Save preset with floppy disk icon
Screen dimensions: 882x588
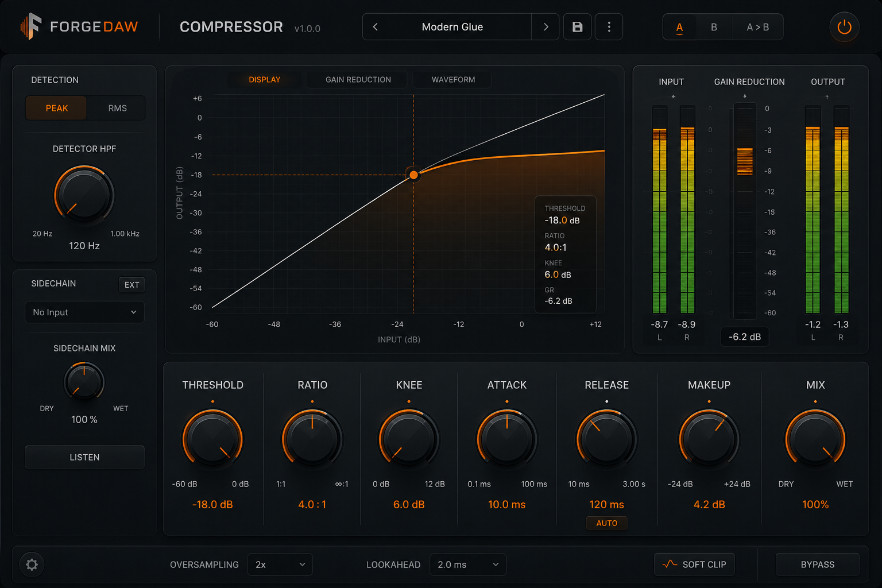[x=578, y=27]
